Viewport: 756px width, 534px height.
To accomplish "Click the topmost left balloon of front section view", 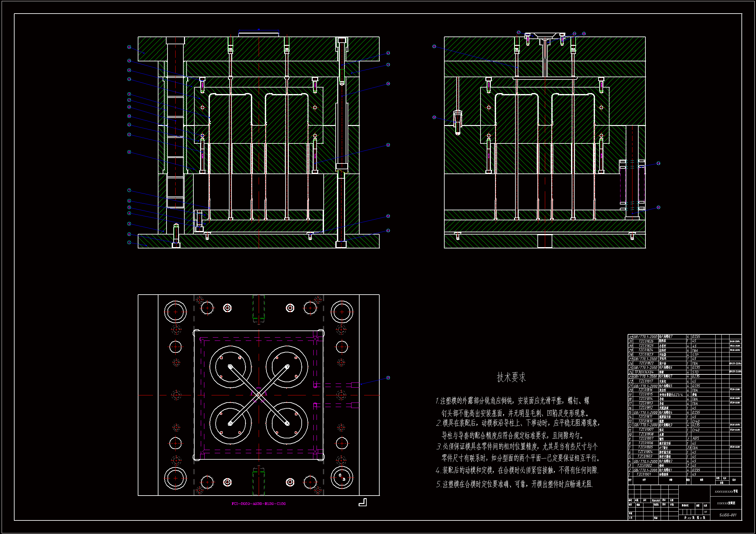I will [129, 47].
